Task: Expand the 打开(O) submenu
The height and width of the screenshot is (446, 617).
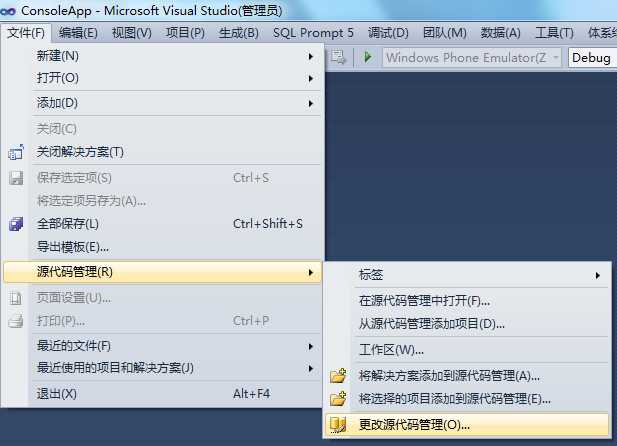Action: point(162,78)
